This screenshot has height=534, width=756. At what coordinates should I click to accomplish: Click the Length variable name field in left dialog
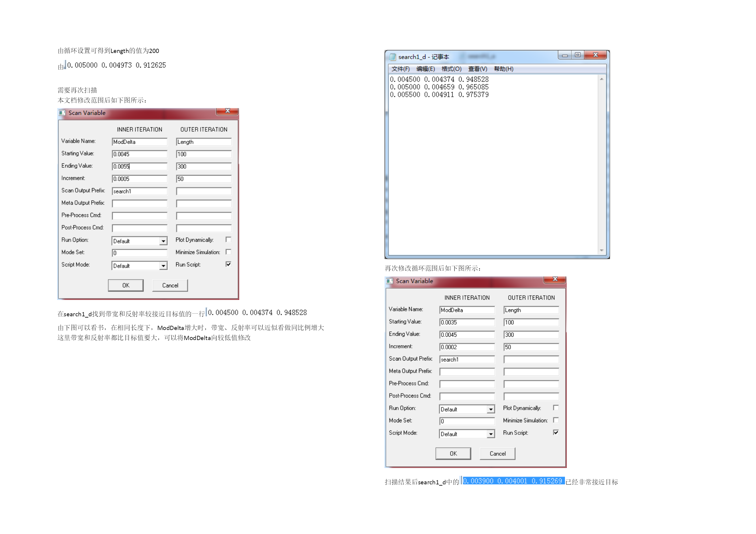coord(204,142)
